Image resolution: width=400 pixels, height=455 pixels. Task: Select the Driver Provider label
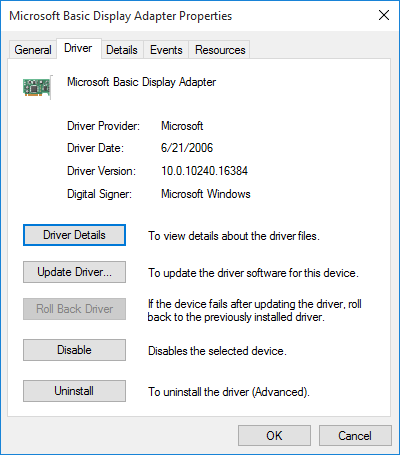pos(103,126)
